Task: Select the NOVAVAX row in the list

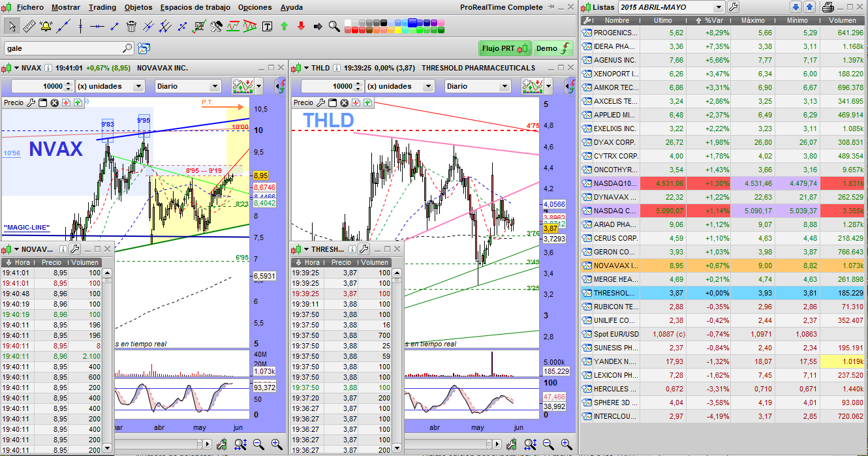Action: (723, 266)
